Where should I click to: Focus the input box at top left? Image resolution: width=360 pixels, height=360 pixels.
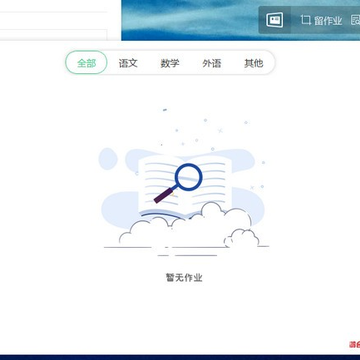53,35
